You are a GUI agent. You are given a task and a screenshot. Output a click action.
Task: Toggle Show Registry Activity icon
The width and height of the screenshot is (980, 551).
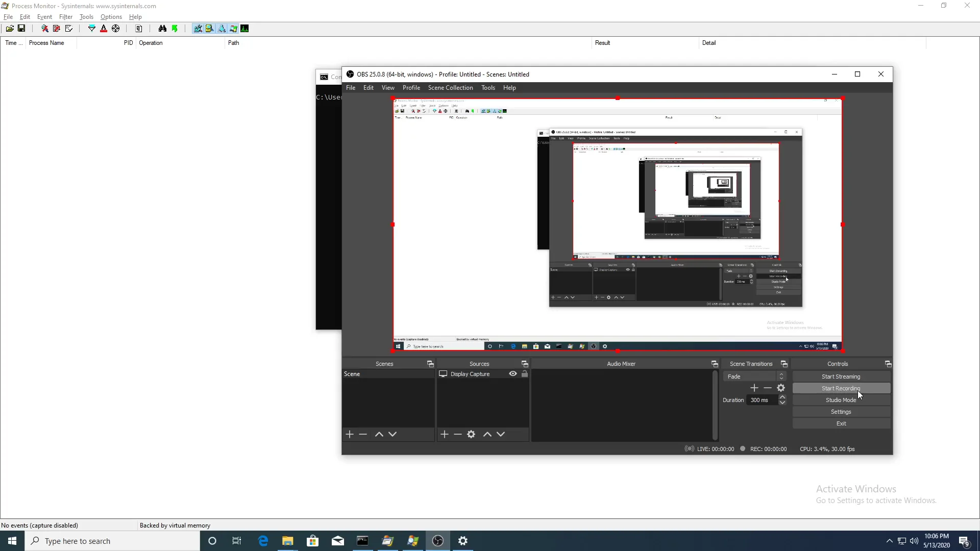198,29
